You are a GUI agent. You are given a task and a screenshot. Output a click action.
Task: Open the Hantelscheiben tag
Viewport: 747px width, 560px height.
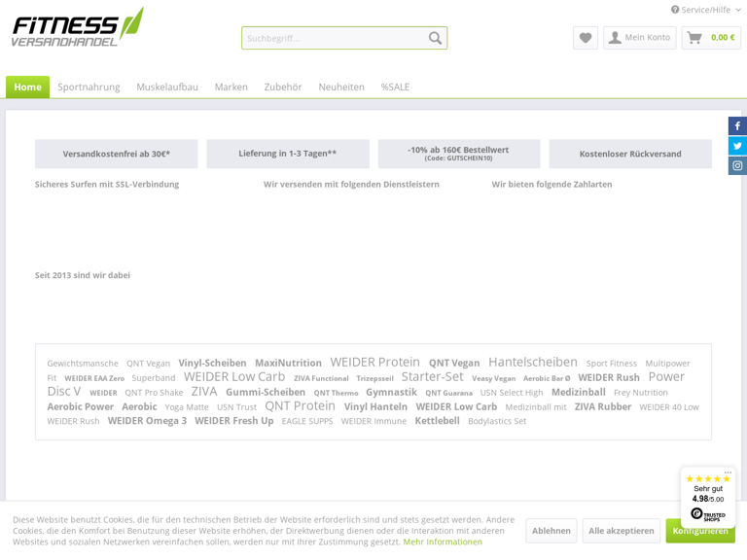tap(533, 362)
